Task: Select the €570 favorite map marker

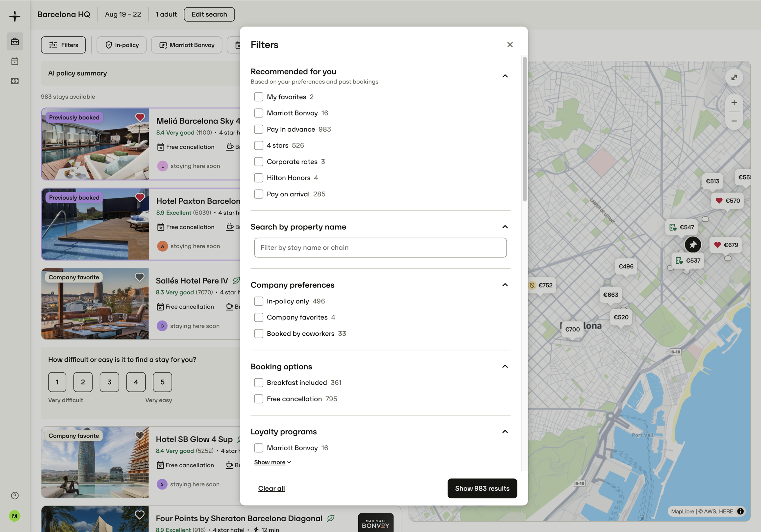Action: 728,201
